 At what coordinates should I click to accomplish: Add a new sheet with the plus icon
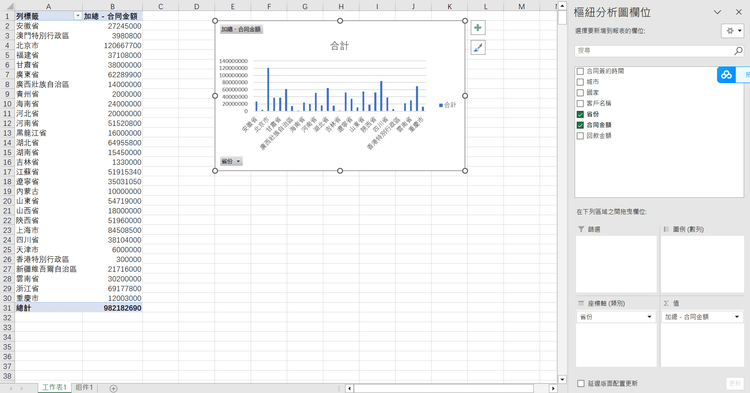tap(113, 388)
